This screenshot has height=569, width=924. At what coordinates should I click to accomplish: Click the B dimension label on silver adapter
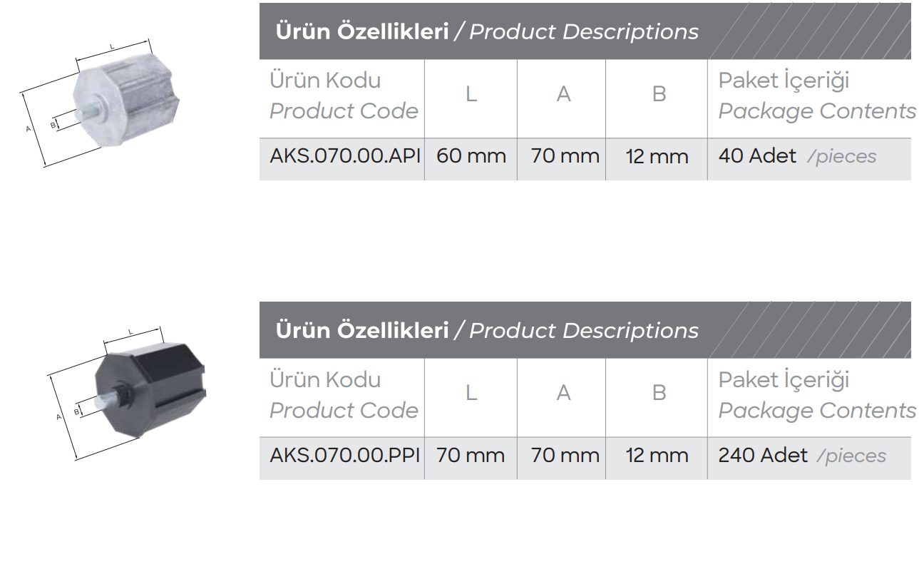pyautogui.click(x=53, y=125)
